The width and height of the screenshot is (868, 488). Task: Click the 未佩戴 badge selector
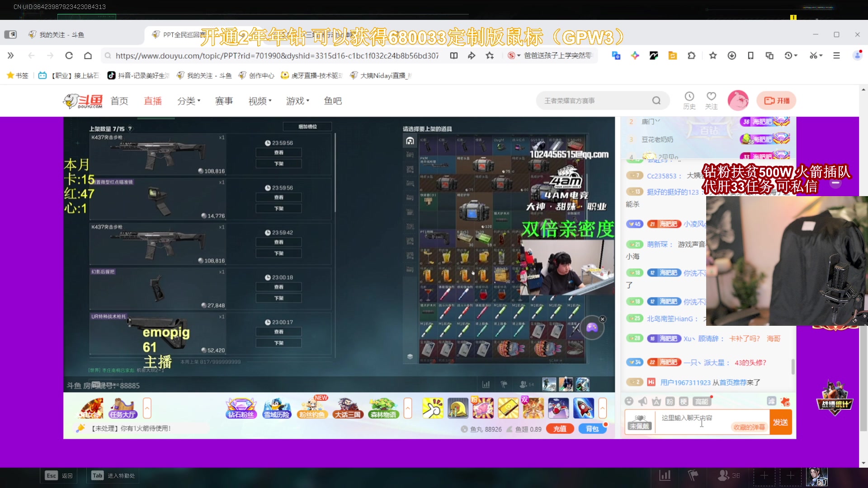point(639,422)
